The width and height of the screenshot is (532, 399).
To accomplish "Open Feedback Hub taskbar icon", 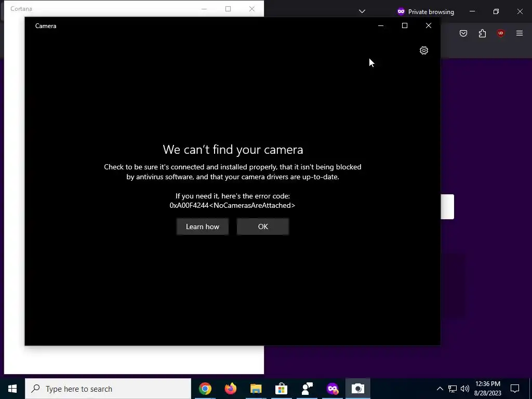I will click(x=307, y=389).
